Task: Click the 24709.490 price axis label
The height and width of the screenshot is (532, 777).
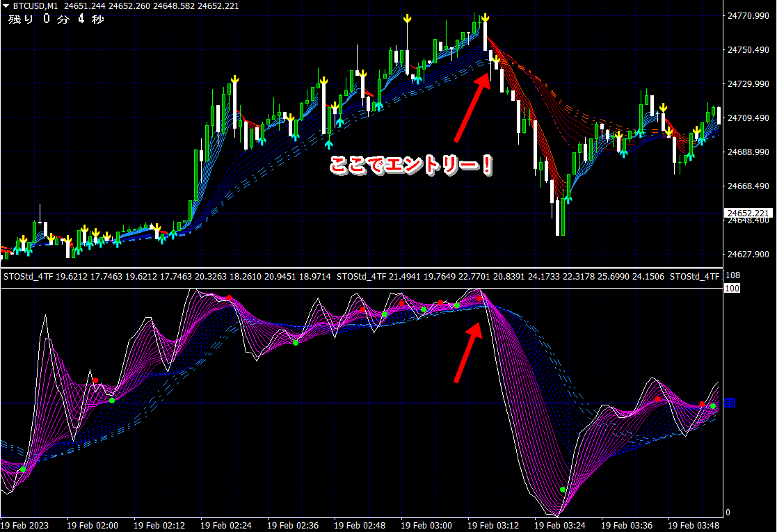Action: (x=748, y=118)
